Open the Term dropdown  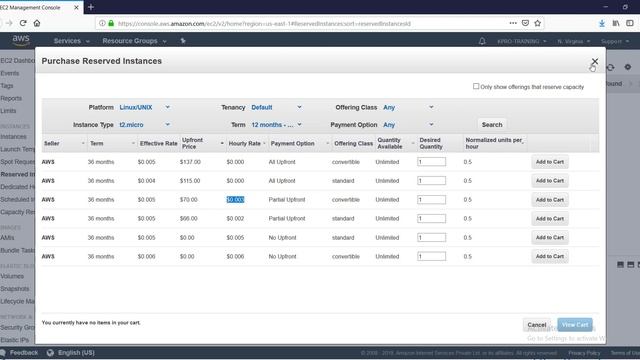(x=276, y=125)
